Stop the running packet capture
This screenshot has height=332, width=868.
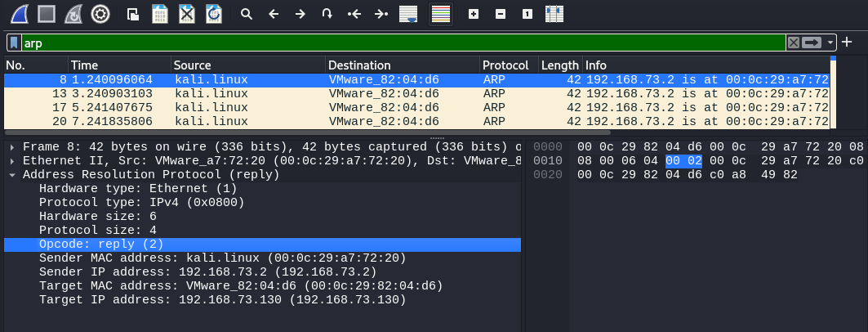(x=47, y=14)
